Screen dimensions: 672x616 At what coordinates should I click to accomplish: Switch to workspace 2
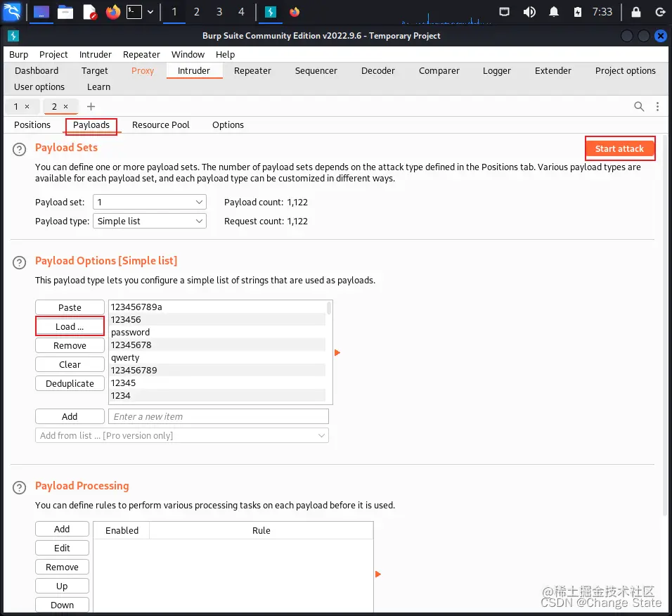point(196,12)
